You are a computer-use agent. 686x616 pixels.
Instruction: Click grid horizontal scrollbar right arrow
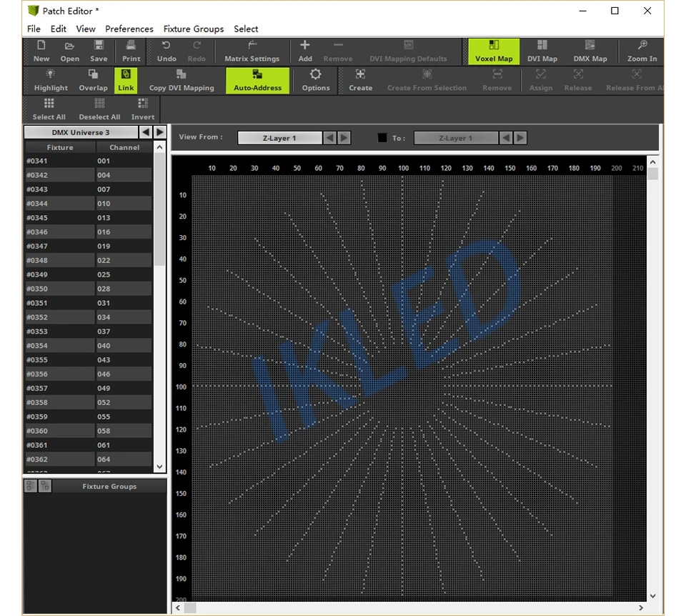coord(641,607)
